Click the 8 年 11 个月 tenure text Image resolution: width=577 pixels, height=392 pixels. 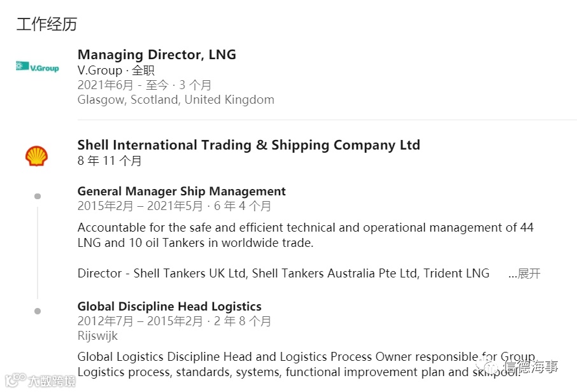(110, 161)
